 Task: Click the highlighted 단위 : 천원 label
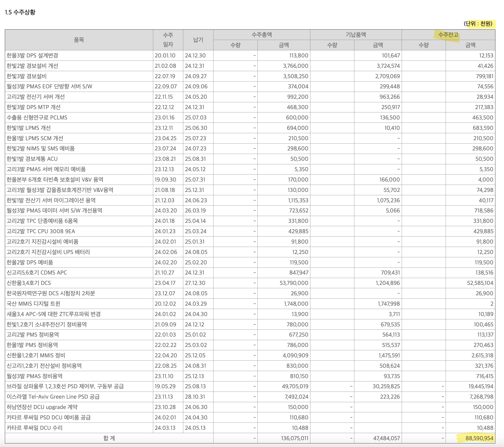478,24
